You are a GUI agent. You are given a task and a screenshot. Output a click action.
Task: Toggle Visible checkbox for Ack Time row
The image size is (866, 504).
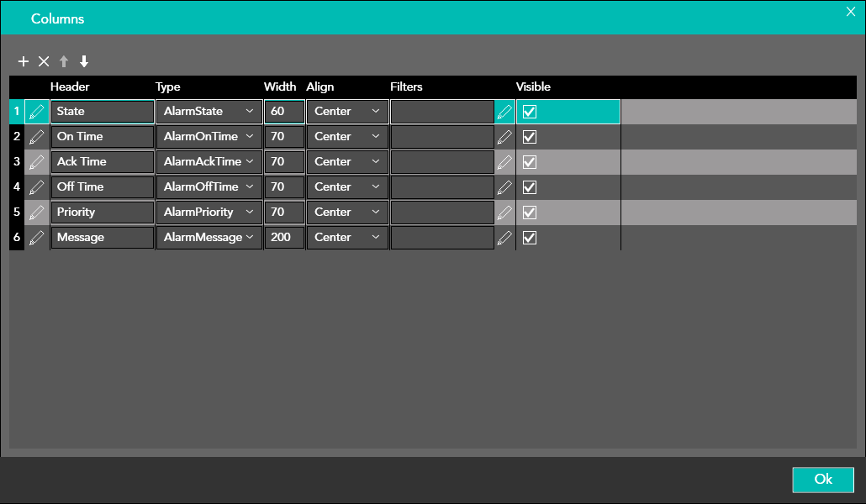(x=530, y=162)
